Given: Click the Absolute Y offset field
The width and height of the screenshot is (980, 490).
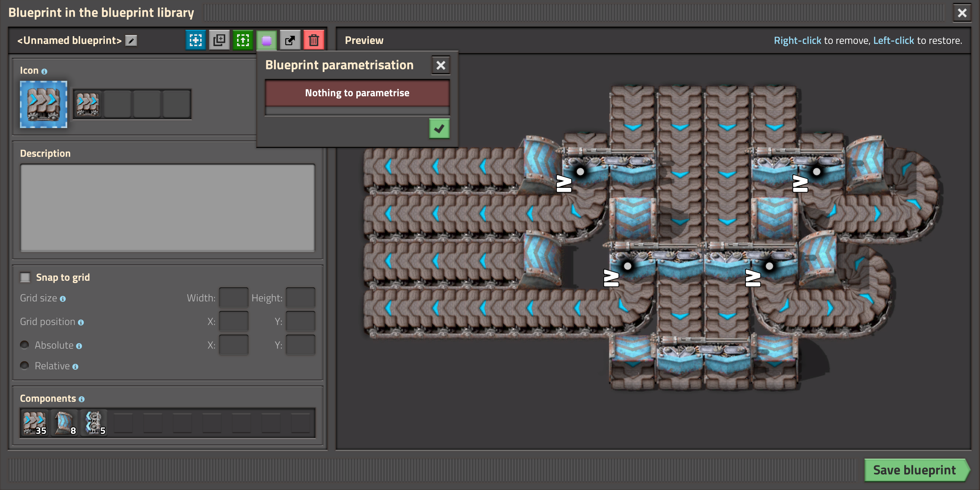Looking at the screenshot, I should [301, 345].
